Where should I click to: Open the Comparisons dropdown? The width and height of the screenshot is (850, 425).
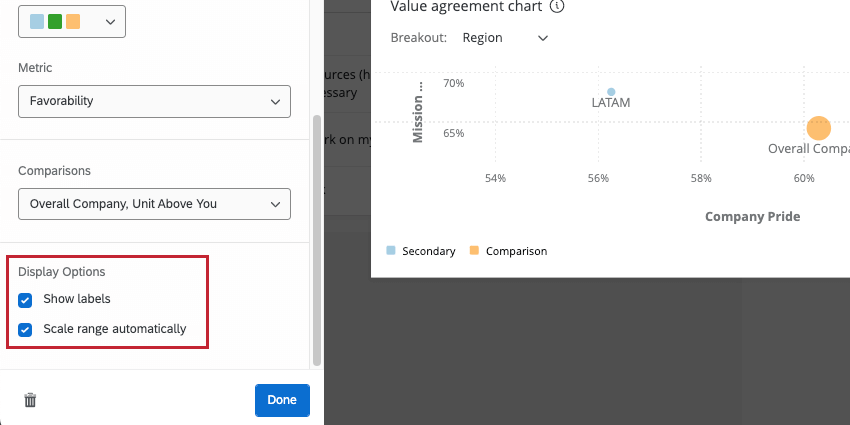[154, 204]
